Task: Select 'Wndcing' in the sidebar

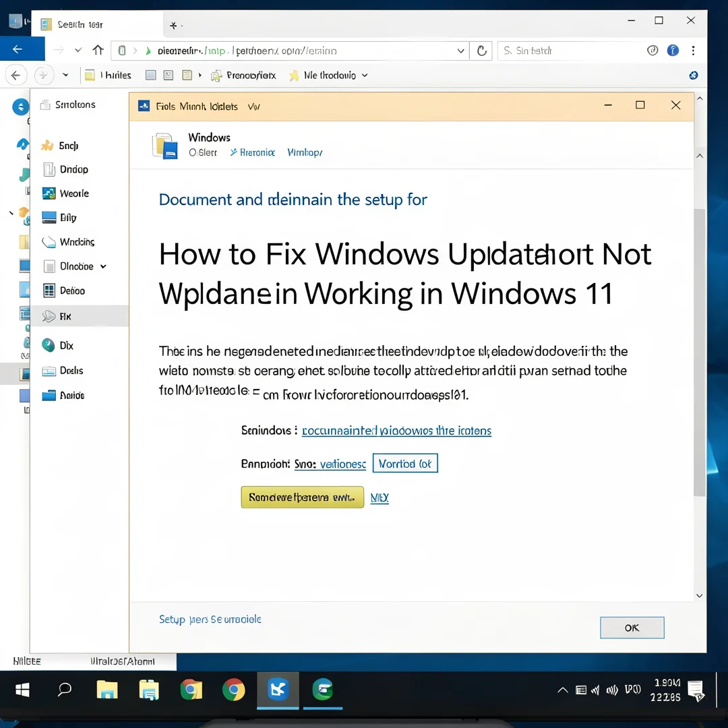Action: (68, 242)
